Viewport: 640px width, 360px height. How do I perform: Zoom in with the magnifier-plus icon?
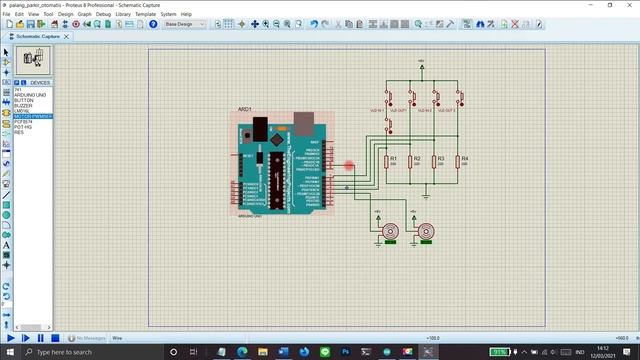(x=266, y=24)
